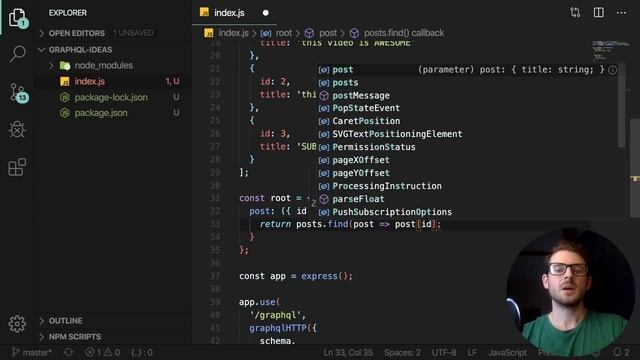The width and height of the screenshot is (640, 360).
Task: Click the master branch status item
Action: click(31, 352)
